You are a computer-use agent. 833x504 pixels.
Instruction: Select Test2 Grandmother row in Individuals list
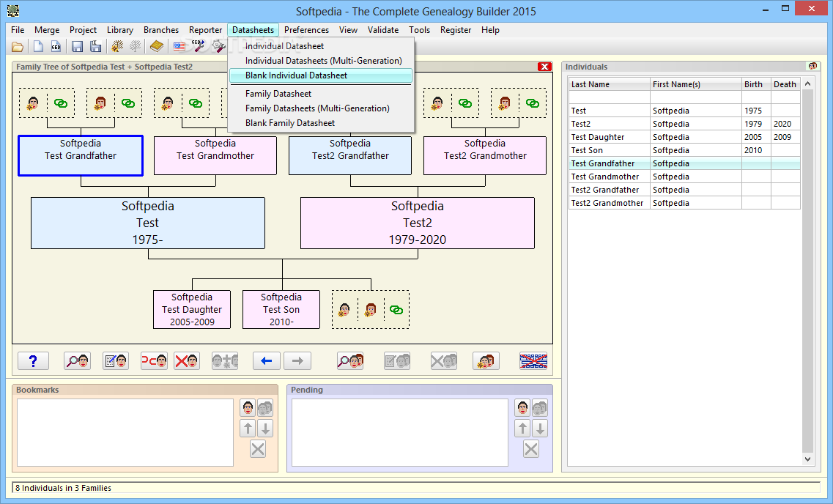(684, 203)
